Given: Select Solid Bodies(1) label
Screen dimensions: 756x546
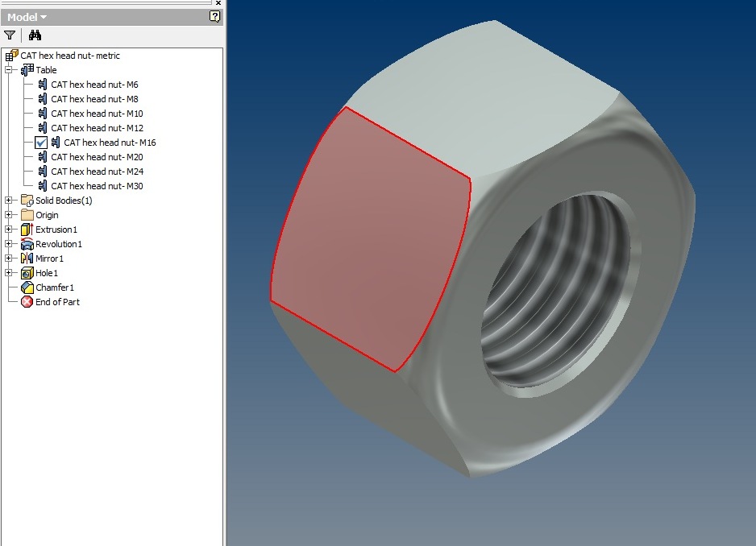Looking at the screenshot, I should (x=64, y=201).
